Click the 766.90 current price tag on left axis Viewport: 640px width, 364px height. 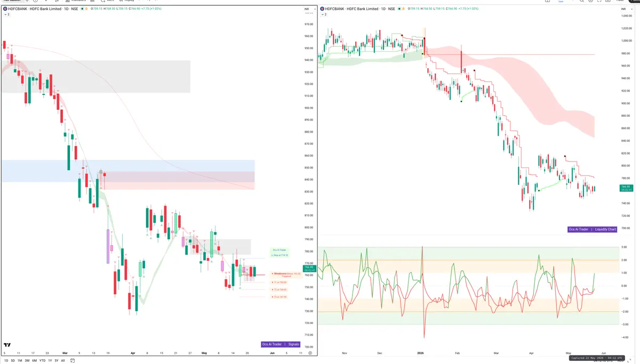pos(309,269)
